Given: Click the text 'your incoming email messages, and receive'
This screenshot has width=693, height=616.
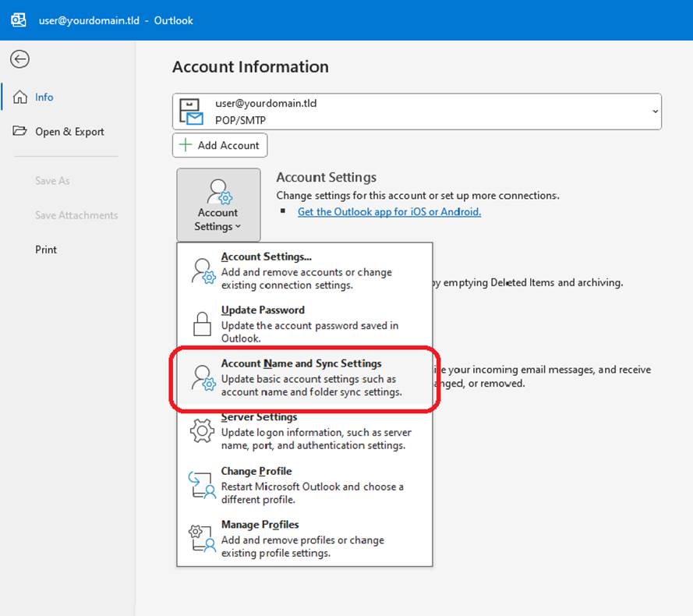Looking at the screenshot, I should click(x=550, y=370).
